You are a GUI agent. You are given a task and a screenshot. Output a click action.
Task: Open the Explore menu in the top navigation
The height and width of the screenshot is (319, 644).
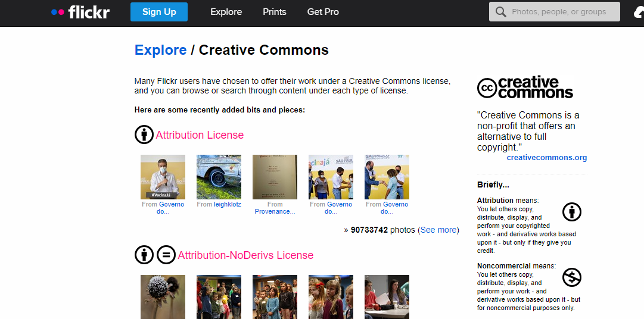point(226,12)
